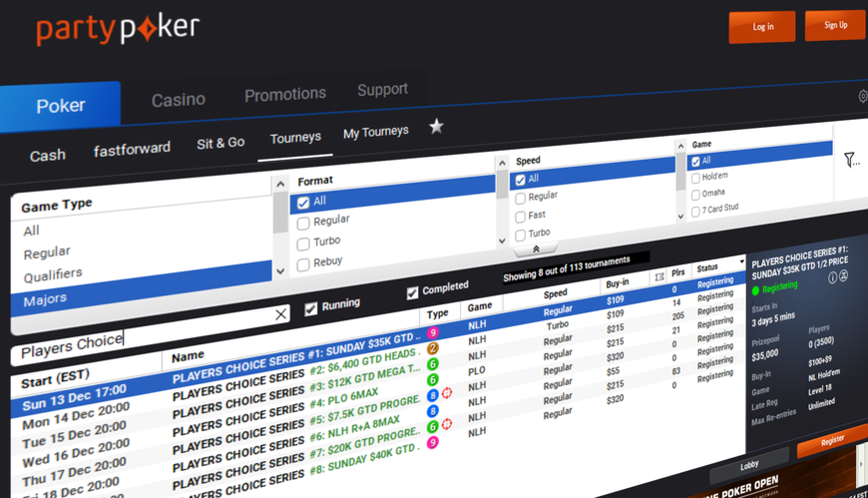The height and width of the screenshot is (498, 868).
Task: Click the players icon in details panel
Action: pos(844,275)
